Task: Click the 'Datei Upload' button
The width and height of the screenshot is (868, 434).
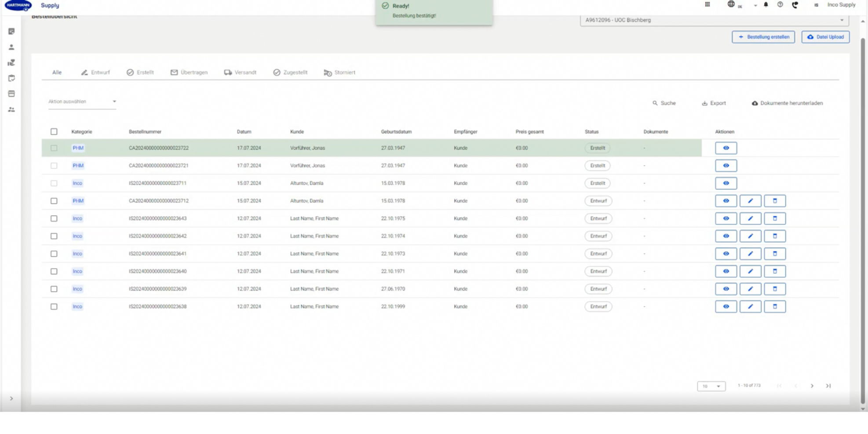Action: click(x=825, y=37)
